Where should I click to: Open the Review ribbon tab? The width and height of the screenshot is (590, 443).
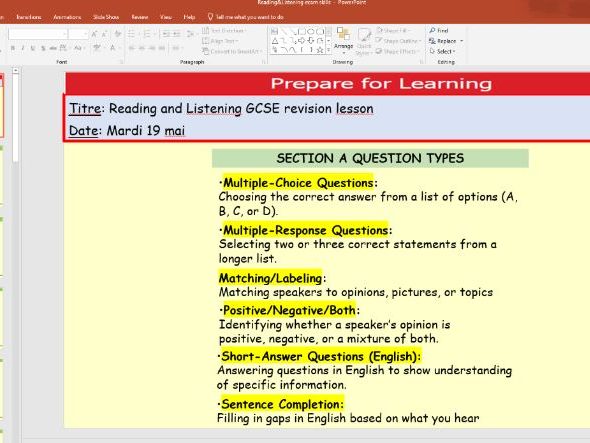[140, 17]
